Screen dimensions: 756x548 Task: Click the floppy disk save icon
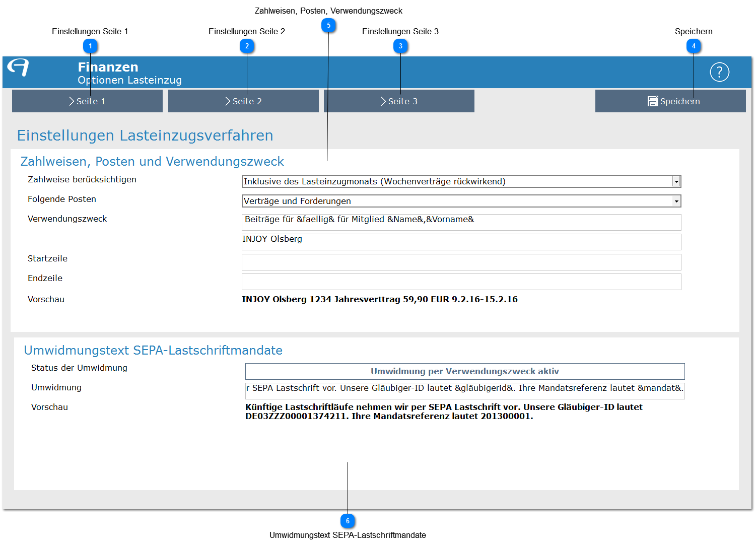[653, 101]
